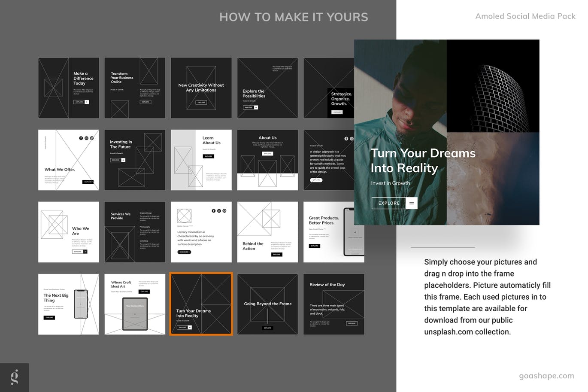
Task: Click Facebook icon on What We Offer template
Action: [x=81, y=138]
